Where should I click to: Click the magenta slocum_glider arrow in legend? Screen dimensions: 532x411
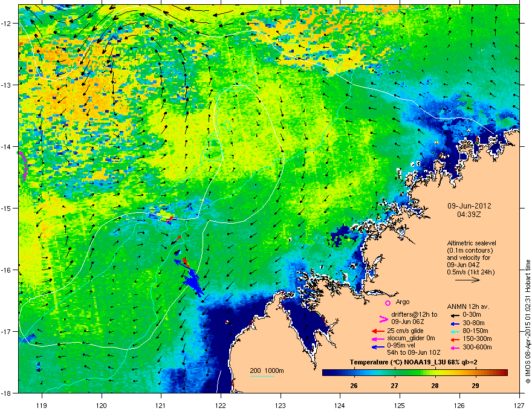pos(378,338)
